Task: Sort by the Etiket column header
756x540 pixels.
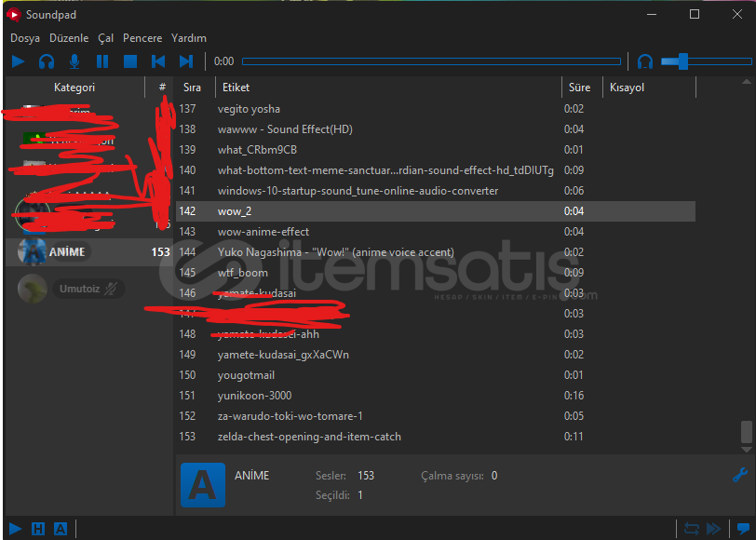Action: tap(388, 88)
